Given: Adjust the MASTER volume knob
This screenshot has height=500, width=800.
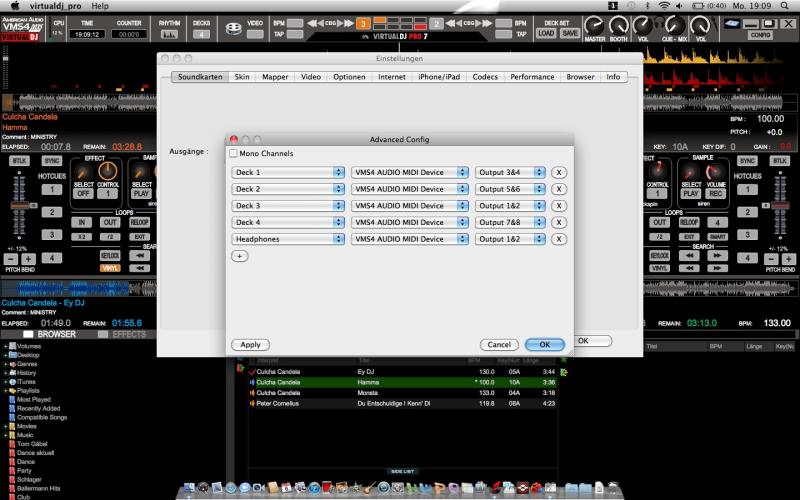Looking at the screenshot, I should pos(594,25).
